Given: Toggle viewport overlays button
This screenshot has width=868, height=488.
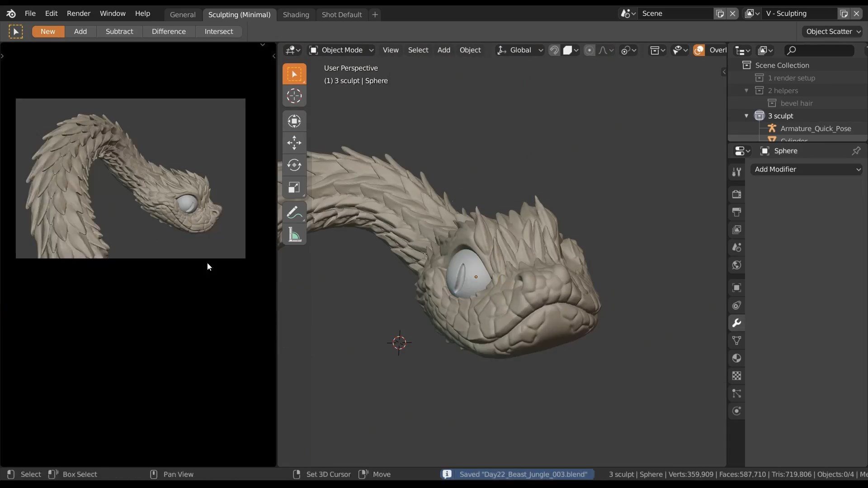Looking at the screenshot, I should click(x=699, y=50).
